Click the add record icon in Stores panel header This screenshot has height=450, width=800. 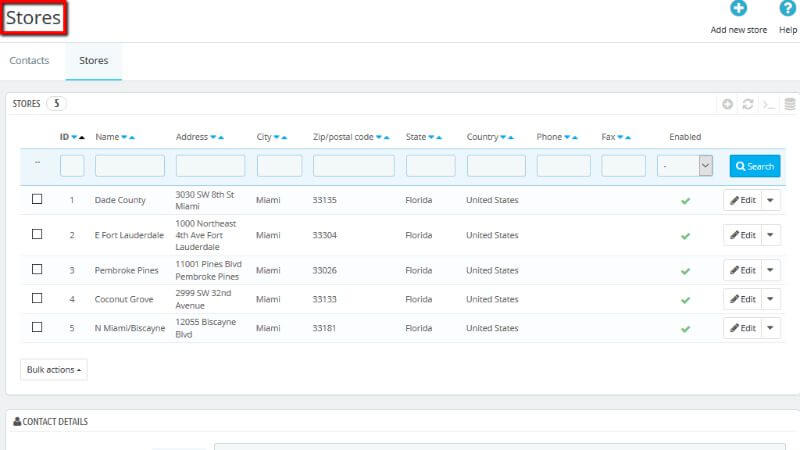(728, 104)
